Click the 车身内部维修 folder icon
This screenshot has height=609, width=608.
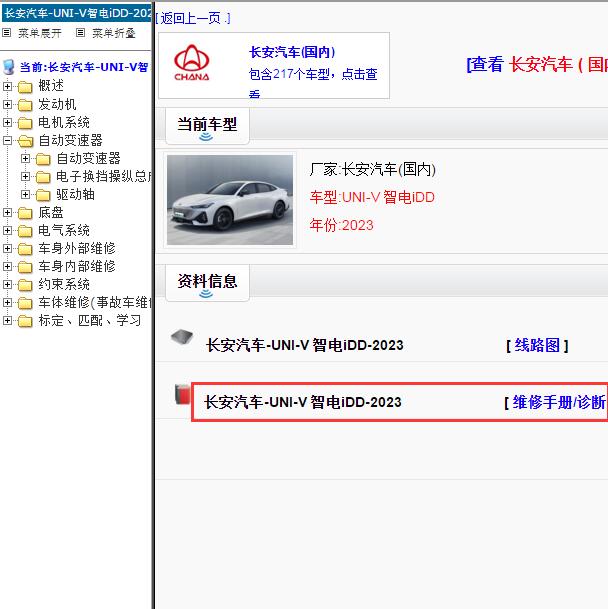point(25,267)
